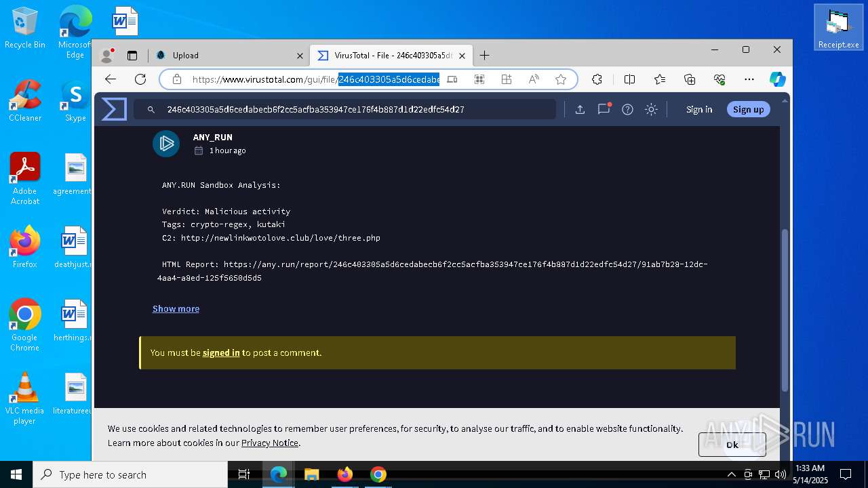Open the Google Chrome desktop icon
This screenshot has width=868, height=488.
pyautogui.click(x=24, y=325)
